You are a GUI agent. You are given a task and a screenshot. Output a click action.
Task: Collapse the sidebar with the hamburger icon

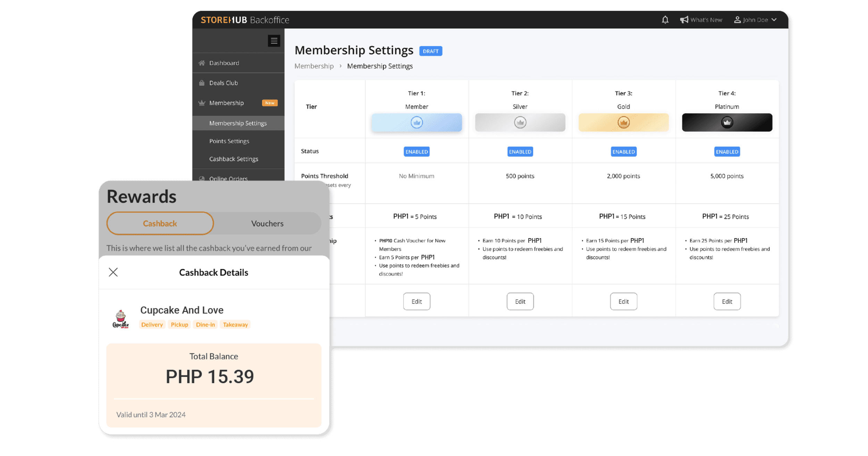[x=274, y=41]
